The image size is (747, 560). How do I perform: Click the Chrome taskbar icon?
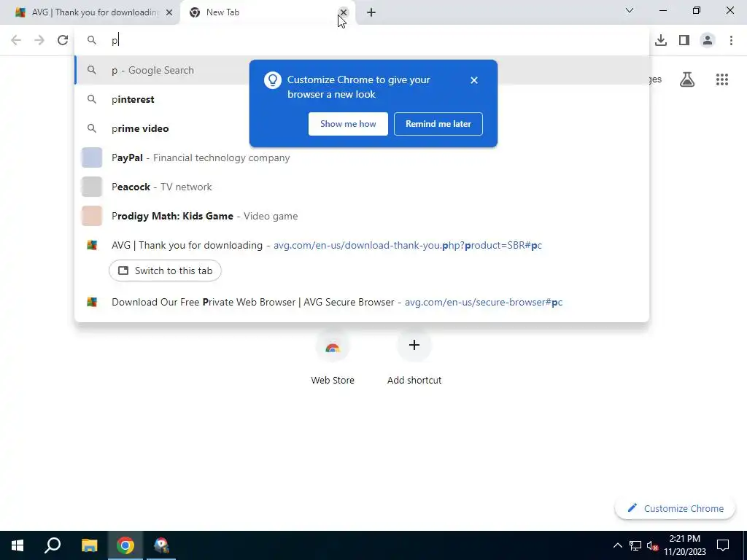(x=125, y=545)
